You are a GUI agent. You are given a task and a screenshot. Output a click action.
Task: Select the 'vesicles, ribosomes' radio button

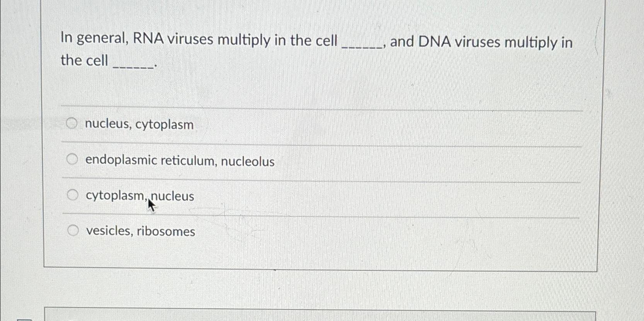[x=72, y=230]
